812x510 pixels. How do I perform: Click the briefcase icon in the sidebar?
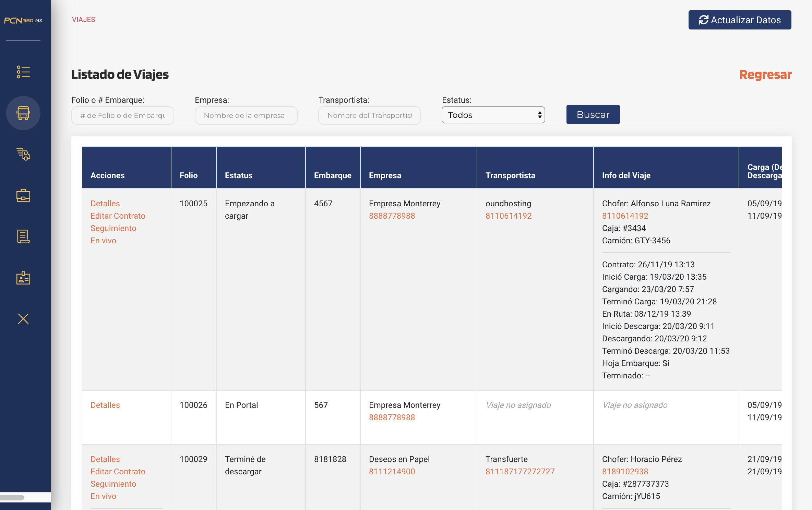[23, 195]
